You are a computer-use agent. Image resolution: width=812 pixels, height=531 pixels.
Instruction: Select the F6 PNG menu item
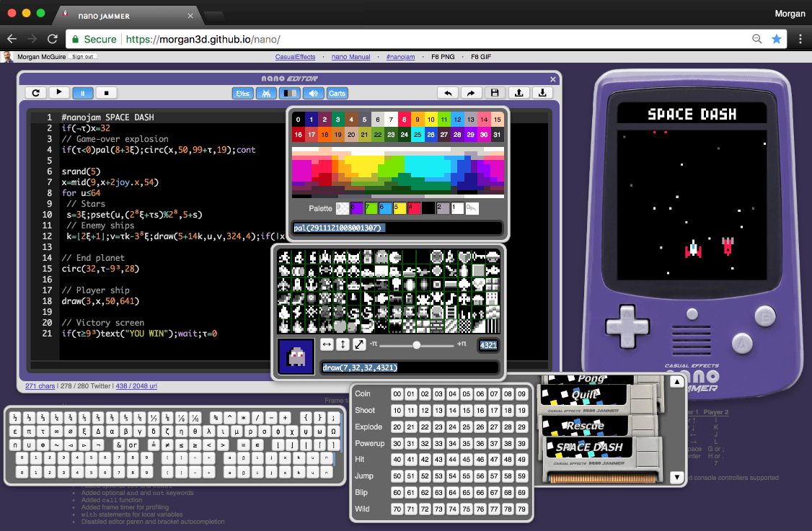(443, 56)
